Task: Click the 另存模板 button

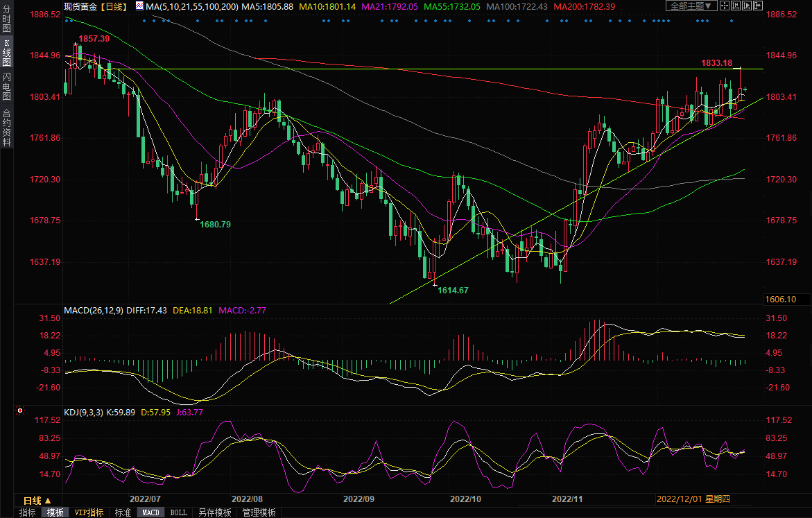Action: (x=215, y=512)
